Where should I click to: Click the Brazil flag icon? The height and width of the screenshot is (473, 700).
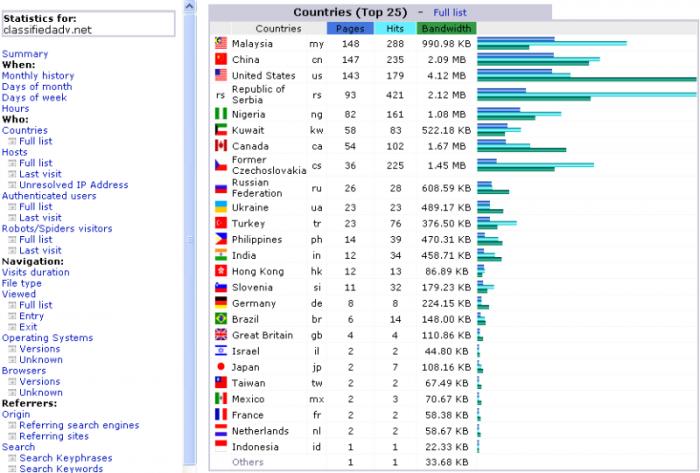[221, 319]
